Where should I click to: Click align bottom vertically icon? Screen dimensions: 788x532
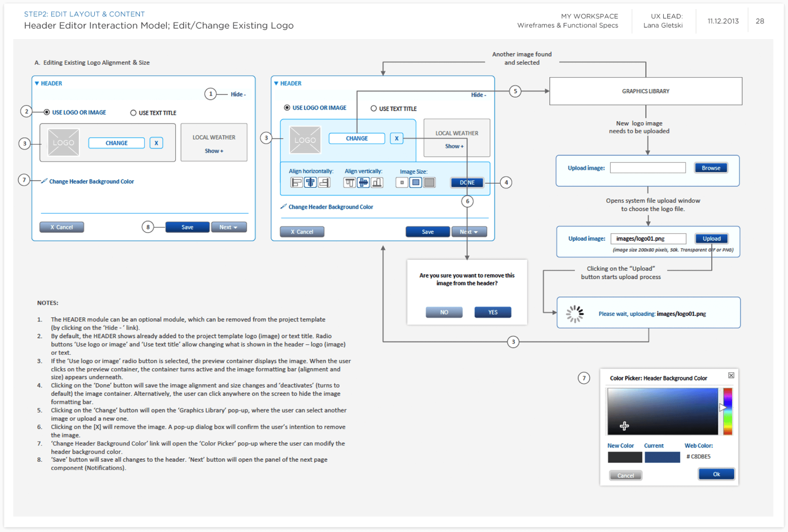[377, 182]
